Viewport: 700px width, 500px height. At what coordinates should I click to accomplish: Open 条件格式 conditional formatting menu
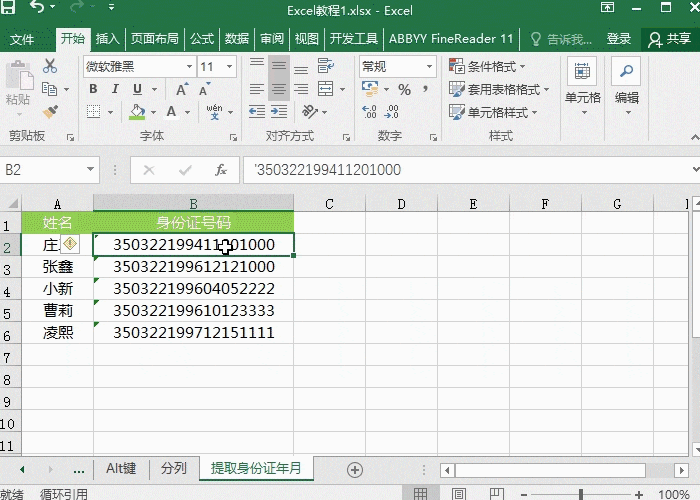tap(487, 67)
